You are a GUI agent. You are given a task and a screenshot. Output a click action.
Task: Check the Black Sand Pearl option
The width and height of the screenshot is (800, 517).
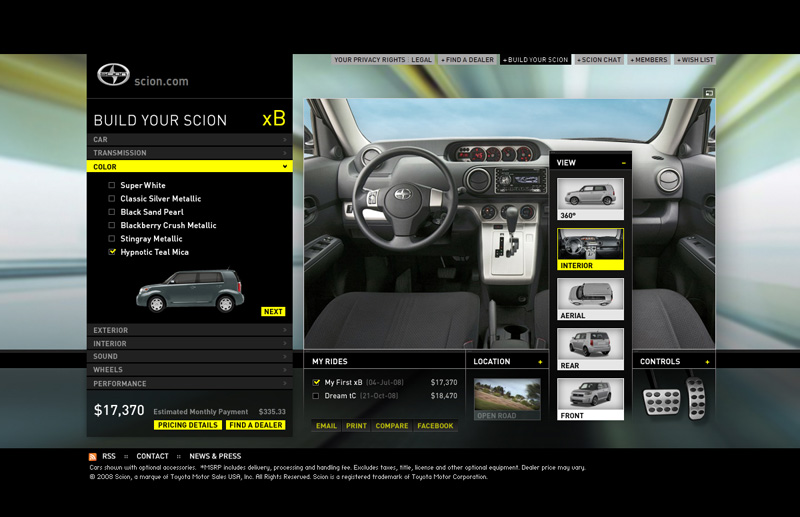pos(112,212)
